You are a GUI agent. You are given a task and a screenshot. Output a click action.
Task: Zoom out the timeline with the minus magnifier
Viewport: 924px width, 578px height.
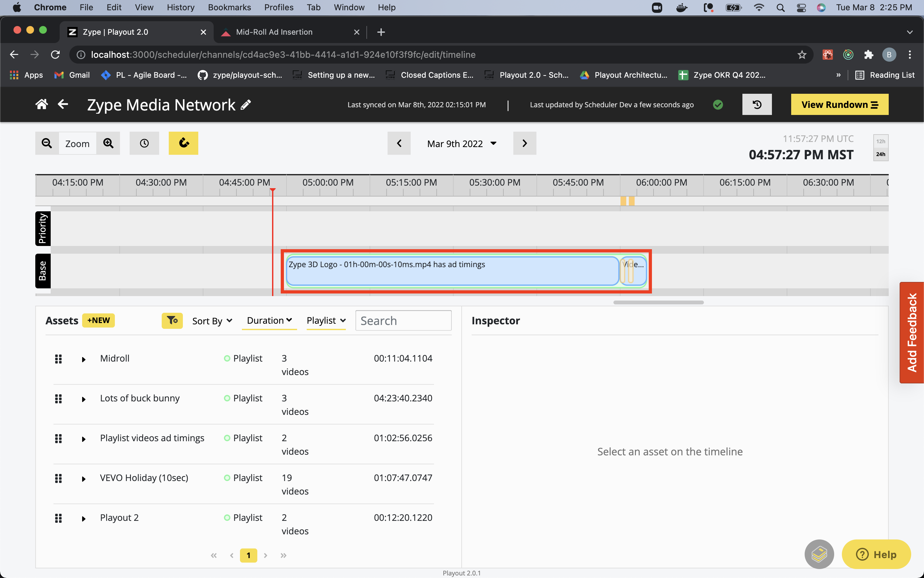[47, 143]
